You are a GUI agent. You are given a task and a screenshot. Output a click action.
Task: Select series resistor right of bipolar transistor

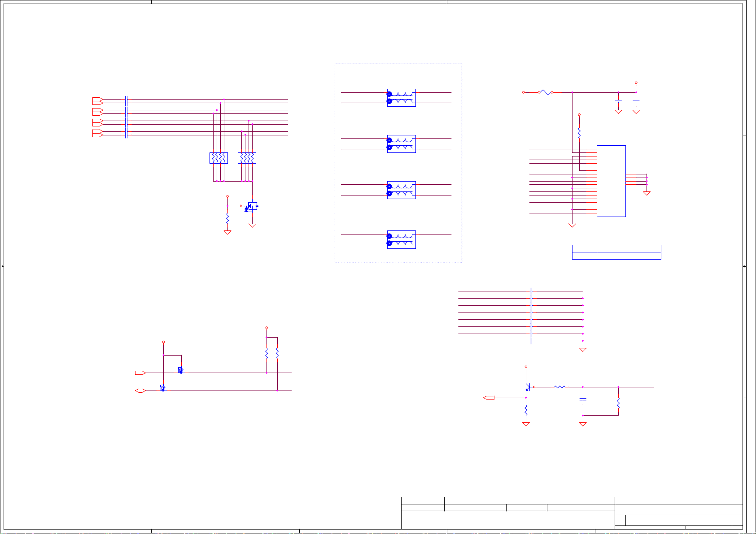[x=559, y=387]
